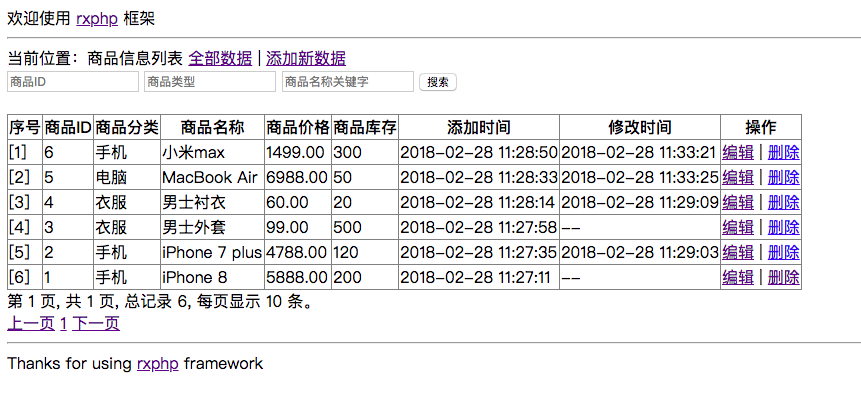Click the 序号 column header
Viewport: 861px width, 393px height.
coord(25,127)
